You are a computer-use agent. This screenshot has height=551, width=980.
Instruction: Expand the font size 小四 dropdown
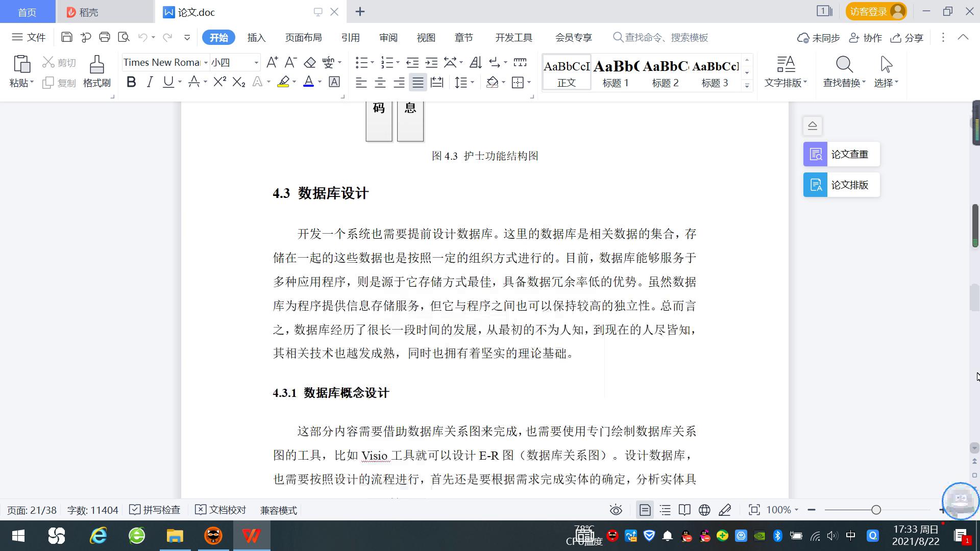click(x=256, y=62)
